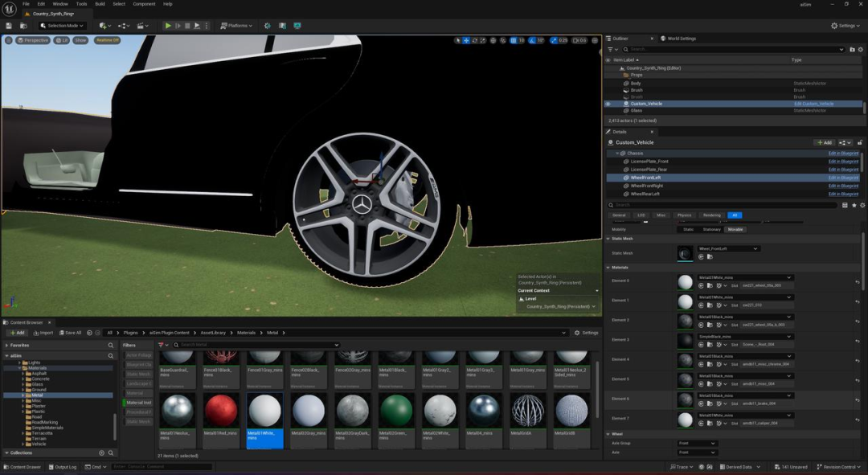Screen dimensions: 868x475
Task: Click the Import button in Content Browser
Action: pyautogui.click(x=43, y=333)
